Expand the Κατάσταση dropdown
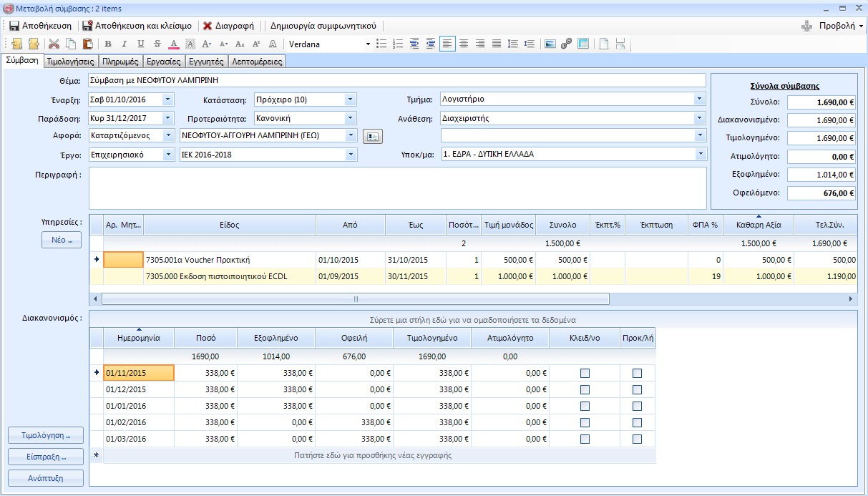The height and width of the screenshot is (496, 868). click(350, 99)
